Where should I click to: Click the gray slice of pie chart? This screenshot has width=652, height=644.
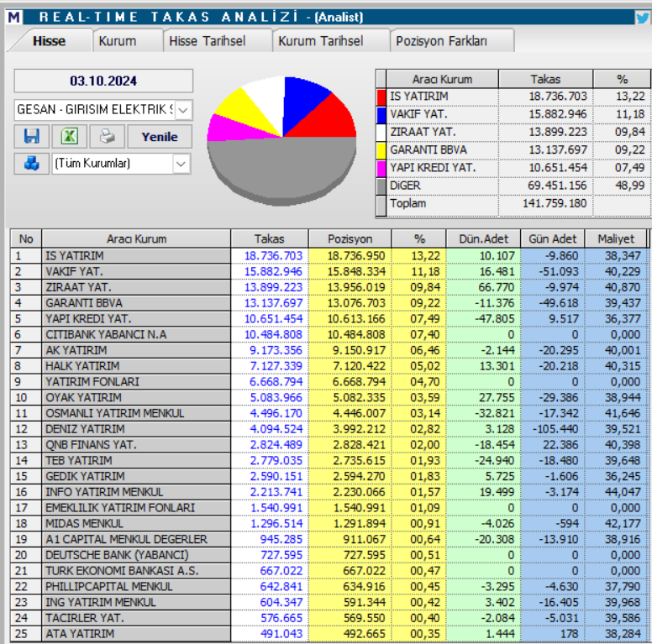coord(283,170)
